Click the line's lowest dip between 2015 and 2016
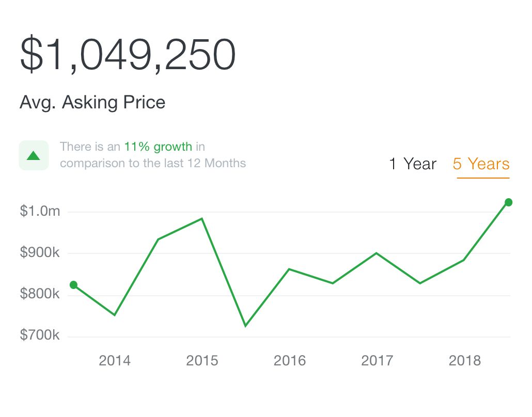Screen dimensions: 532x417 pos(245,326)
